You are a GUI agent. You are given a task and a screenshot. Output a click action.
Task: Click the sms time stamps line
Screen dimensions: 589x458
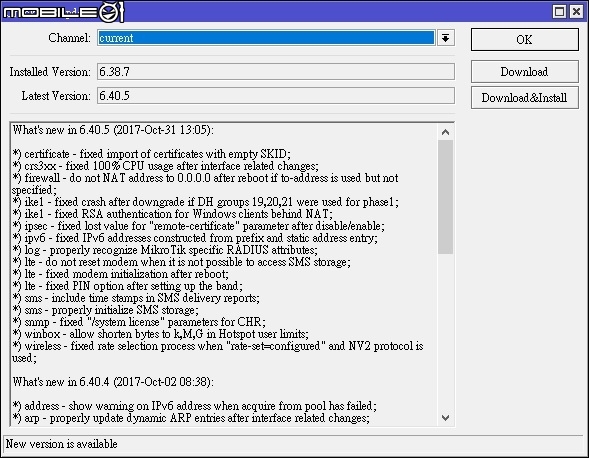136,298
